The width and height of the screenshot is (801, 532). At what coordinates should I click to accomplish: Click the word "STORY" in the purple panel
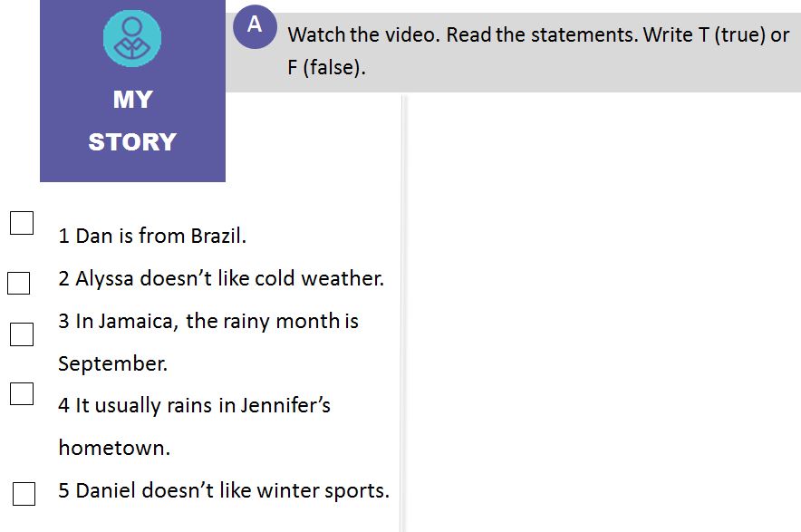[132, 142]
